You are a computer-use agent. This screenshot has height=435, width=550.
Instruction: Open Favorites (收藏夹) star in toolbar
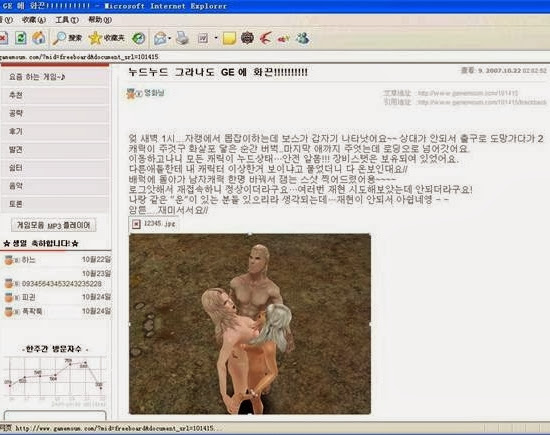[107, 38]
